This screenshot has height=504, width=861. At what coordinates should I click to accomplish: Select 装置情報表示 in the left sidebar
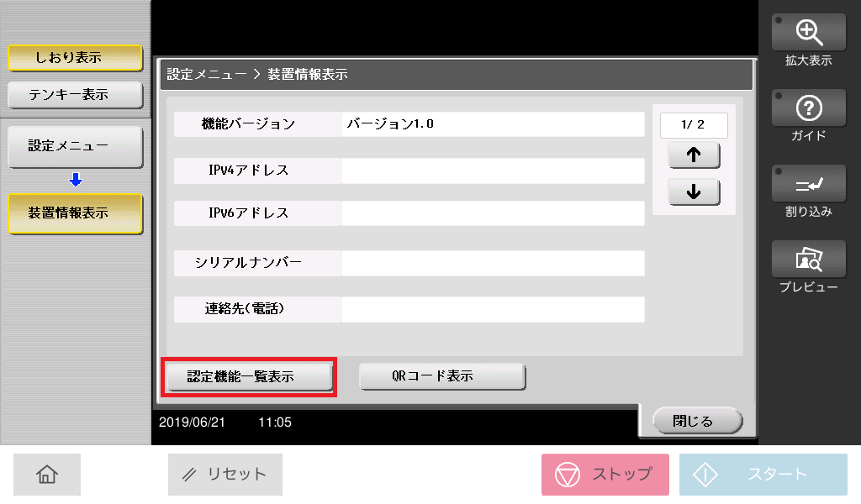coord(75,213)
